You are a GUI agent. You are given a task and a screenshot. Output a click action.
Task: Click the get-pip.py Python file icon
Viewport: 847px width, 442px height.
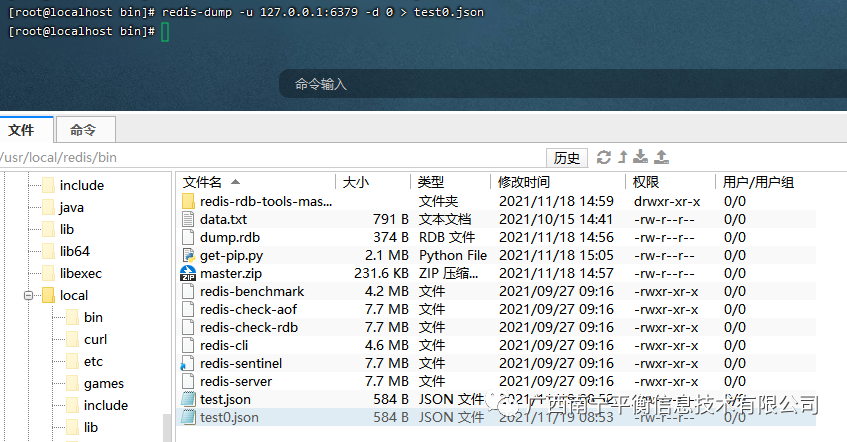pyautogui.click(x=188, y=255)
